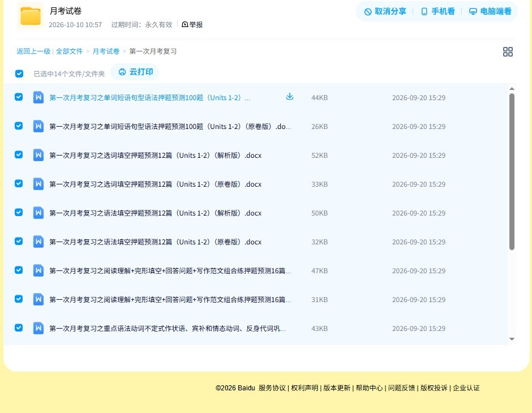Uncheck checkbox for 43KB 重点语法 file
The width and height of the screenshot is (532, 413).
[19, 328]
